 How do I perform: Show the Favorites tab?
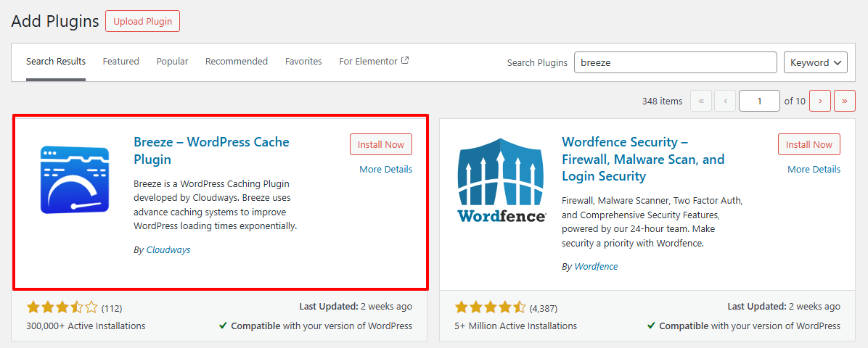pyautogui.click(x=303, y=62)
